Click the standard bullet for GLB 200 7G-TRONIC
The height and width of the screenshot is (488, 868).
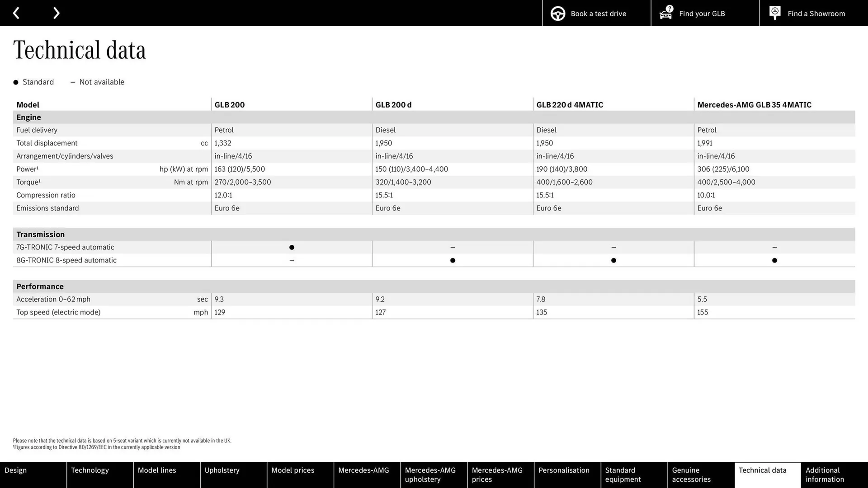[x=292, y=247]
